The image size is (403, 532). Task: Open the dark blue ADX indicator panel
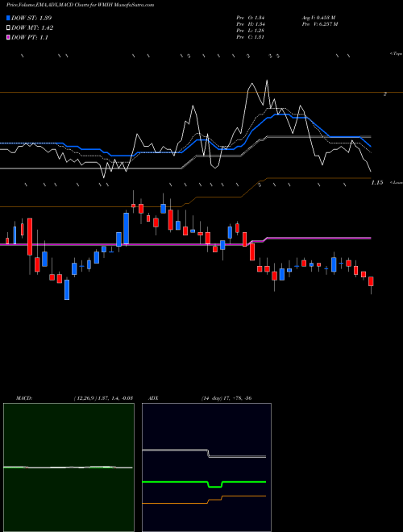pos(206,468)
